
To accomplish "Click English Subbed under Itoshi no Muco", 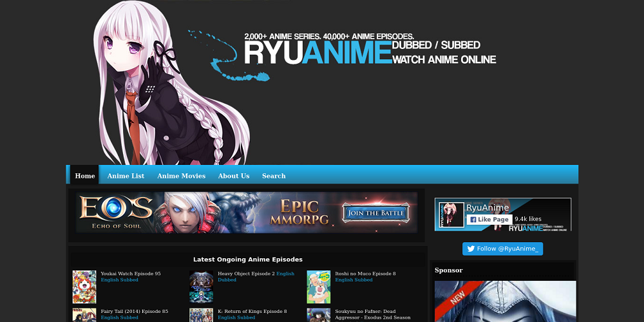I will tap(354, 279).
